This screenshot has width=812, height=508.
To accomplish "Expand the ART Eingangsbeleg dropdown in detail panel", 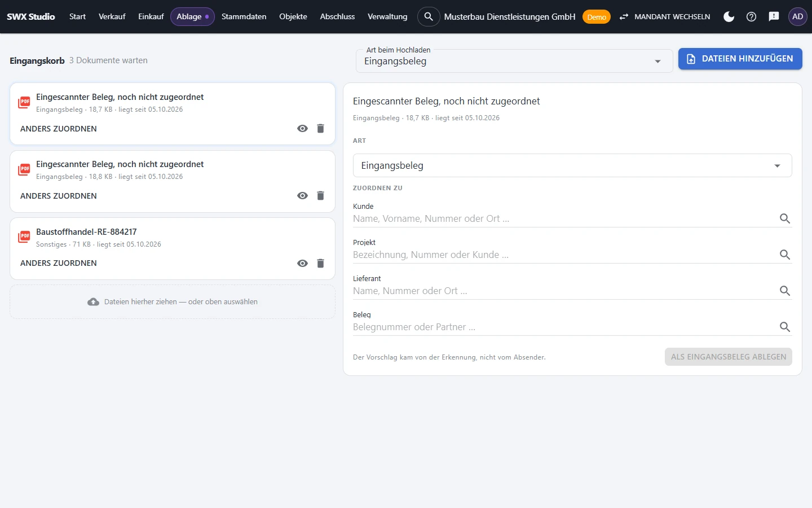I will coord(572,165).
